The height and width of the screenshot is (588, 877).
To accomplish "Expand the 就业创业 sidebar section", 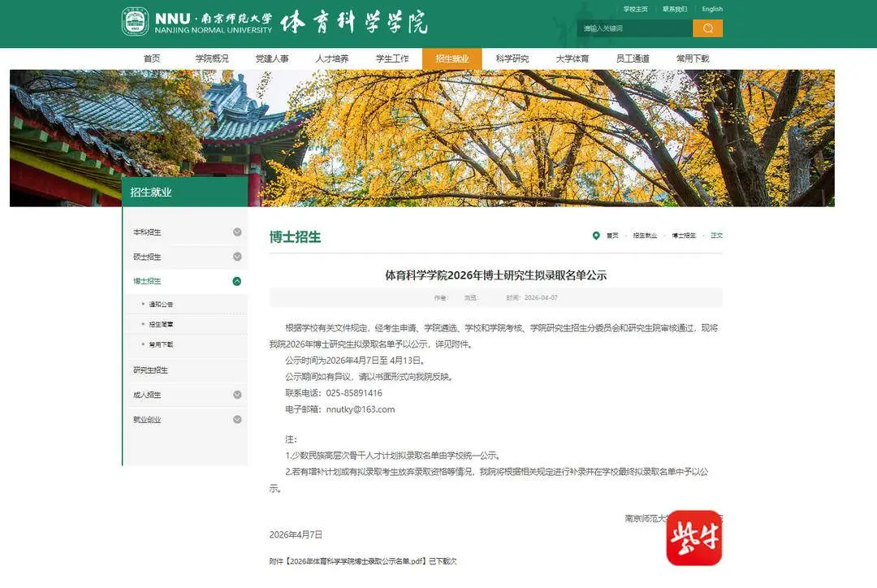I will click(x=236, y=420).
